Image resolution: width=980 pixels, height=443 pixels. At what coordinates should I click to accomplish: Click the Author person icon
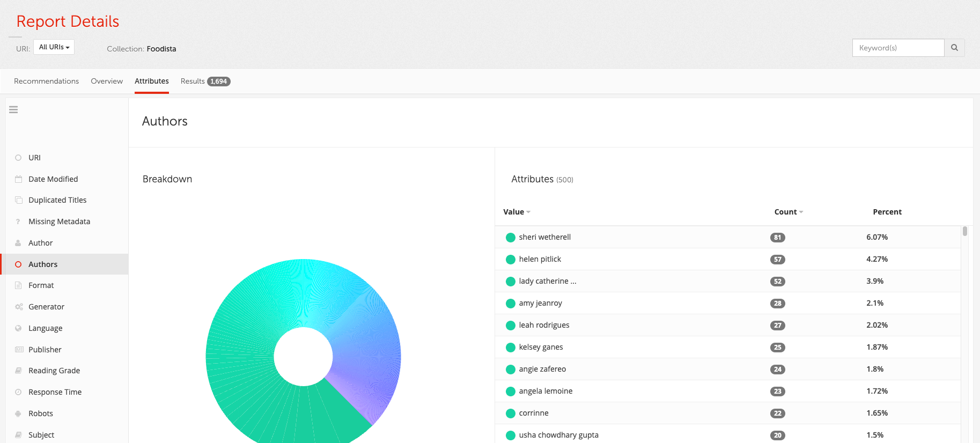click(x=18, y=243)
